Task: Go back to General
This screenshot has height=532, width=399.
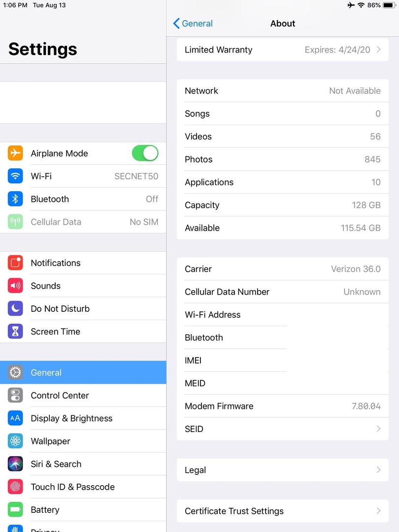Action: 193,24
